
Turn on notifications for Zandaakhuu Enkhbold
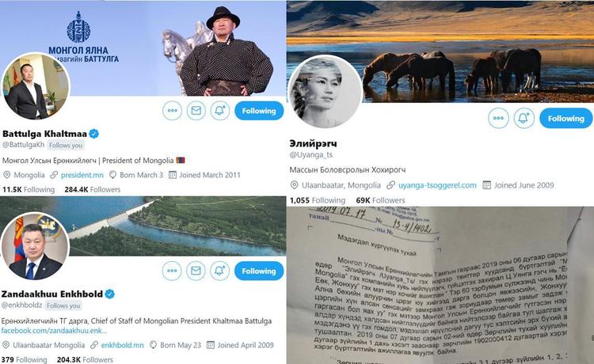click(x=219, y=271)
